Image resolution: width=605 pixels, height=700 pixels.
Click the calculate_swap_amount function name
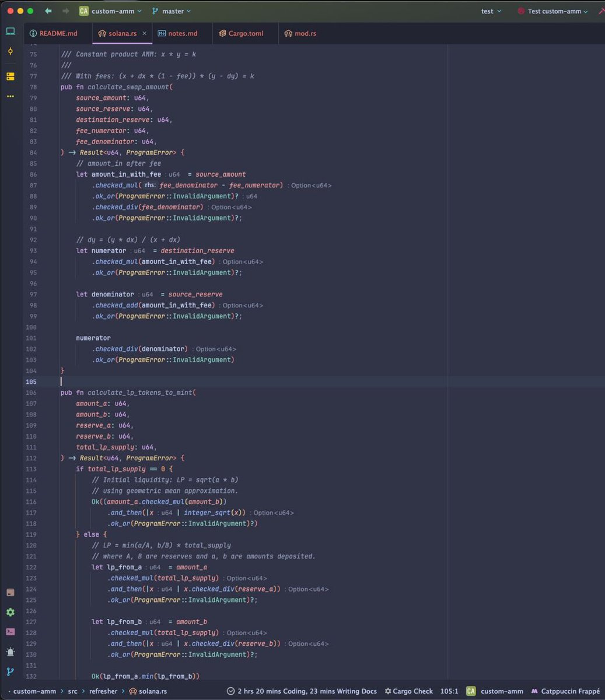pos(128,87)
